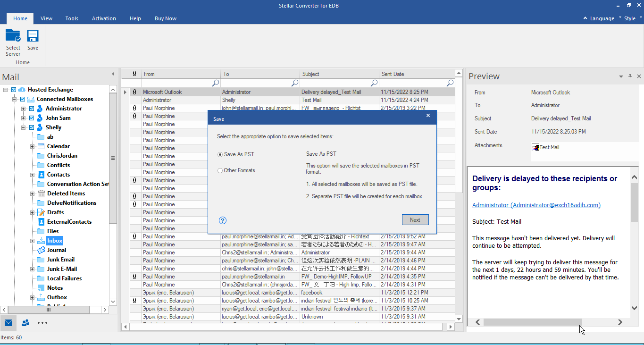Viewport: 644px width, 345px height.
Task: Open the Tools ribbon tab
Action: click(x=72, y=18)
